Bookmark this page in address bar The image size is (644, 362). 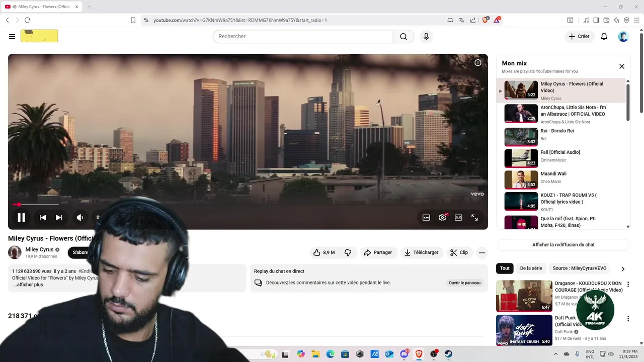pyautogui.click(x=133, y=20)
